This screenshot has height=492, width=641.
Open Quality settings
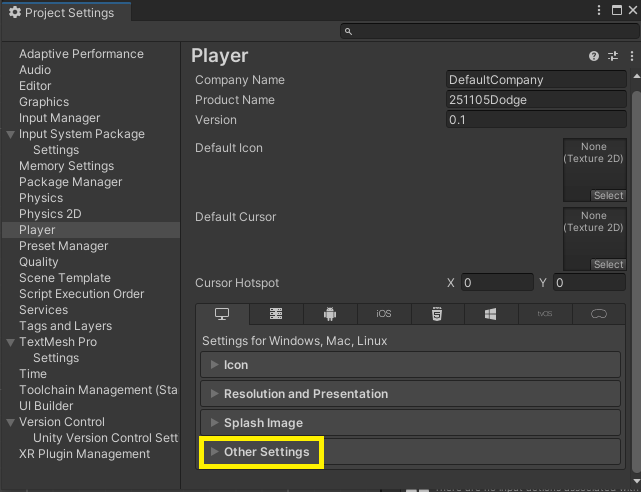pos(39,262)
